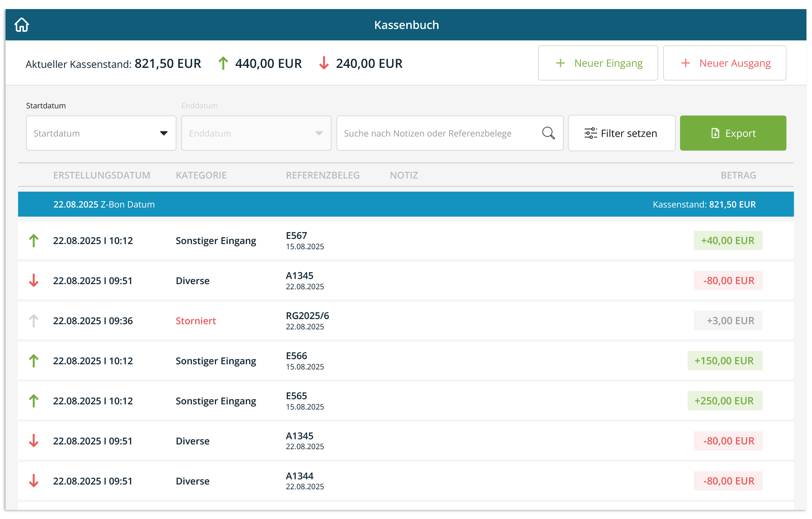Click the red down-arrow next to 240,00 EUR
The width and height of the screenshot is (812, 519).
coord(324,63)
